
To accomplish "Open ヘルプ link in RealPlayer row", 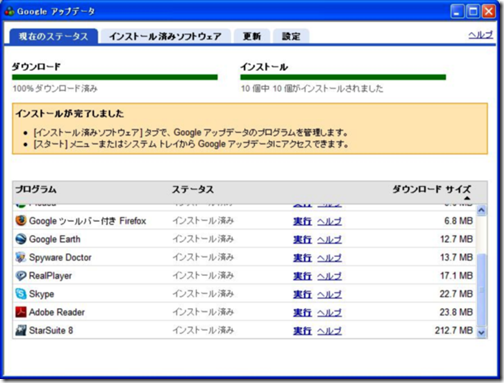I will coord(329,276).
